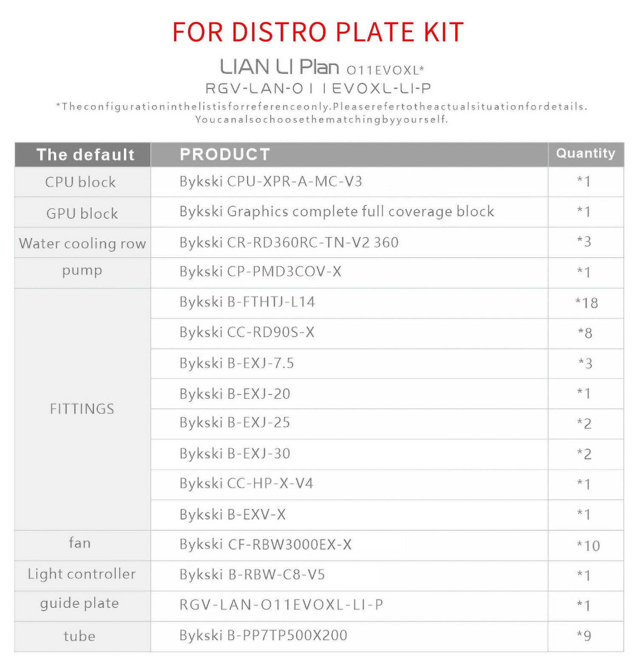Image resolution: width=637 pixels, height=672 pixels.
Task: Click the "*18" quantity cell
Action: [586, 303]
